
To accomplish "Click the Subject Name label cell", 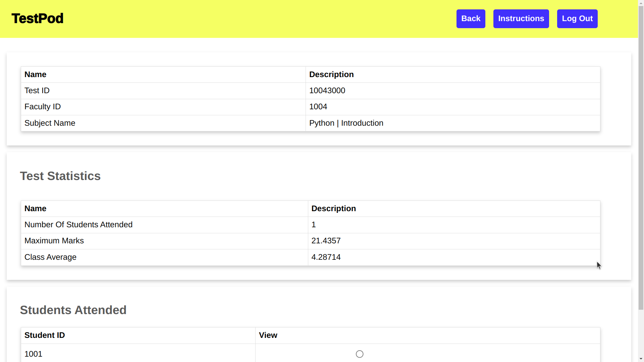I will [50, 123].
